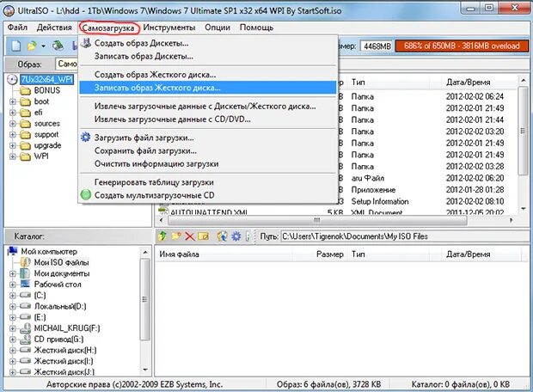Click the Rename folder icon in local toolbar

[203, 236]
